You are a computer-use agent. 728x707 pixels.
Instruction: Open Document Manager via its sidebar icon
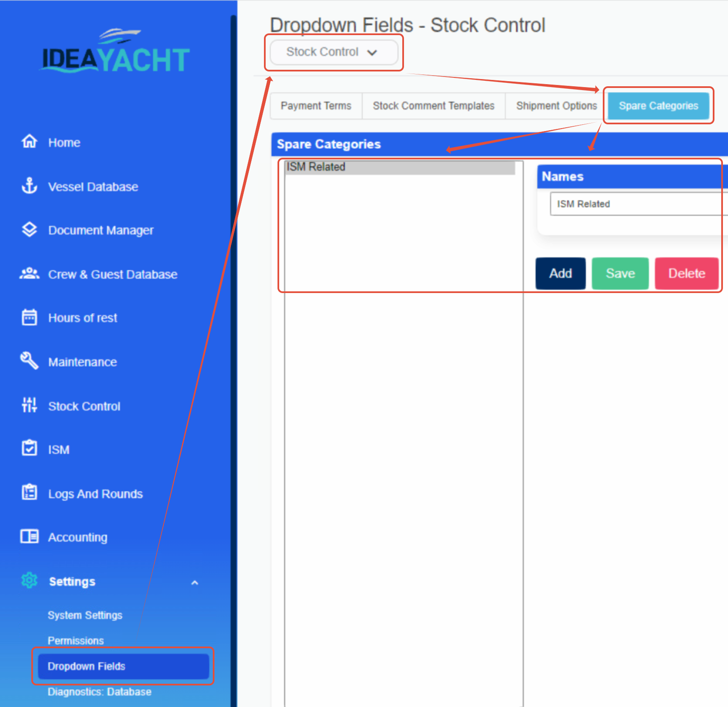tap(29, 230)
